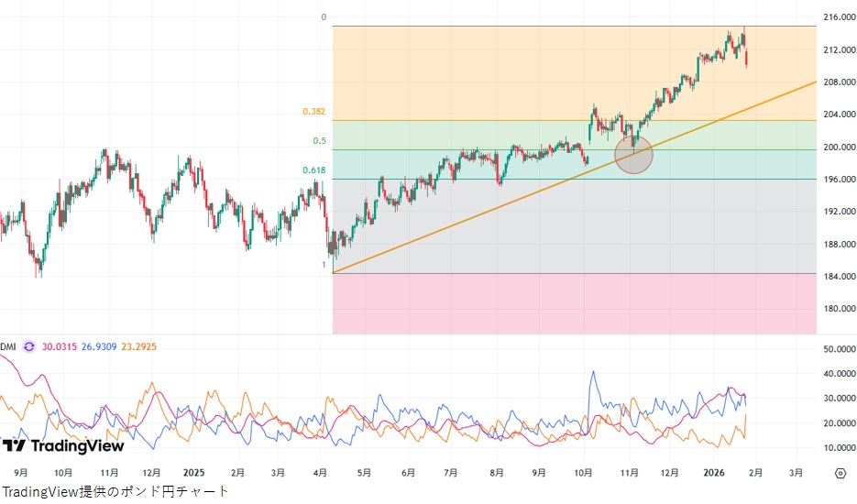The height and width of the screenshot is (504, 857).
Task: Click the 184.000 price axis label
Action: click(838, 277)
